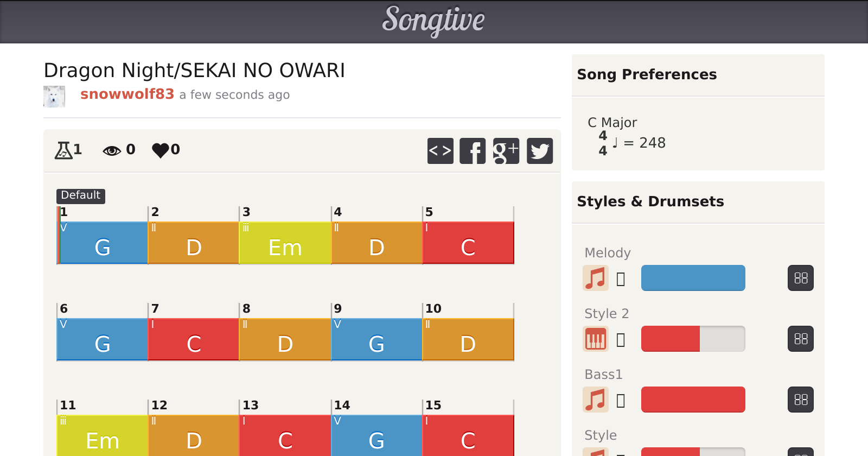Image resolution: width=868 pixels, height=456 pixels.
Task: Toggle the small box beside Bass1 icon
Action: pyautogui.click(x=621, y=401)
